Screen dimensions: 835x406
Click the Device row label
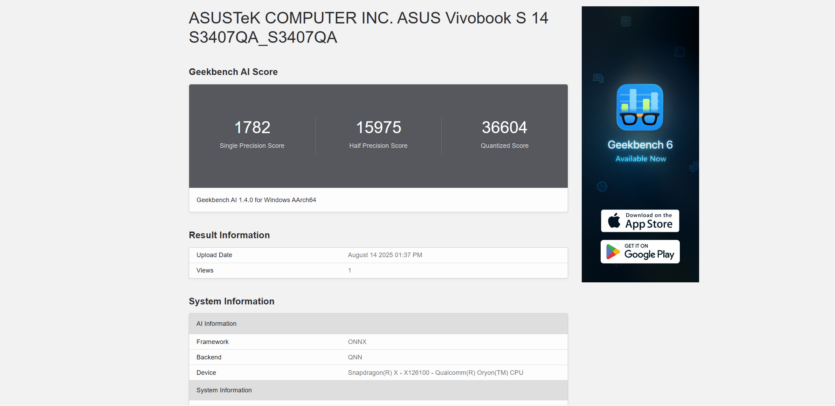(x=206, y=373)
